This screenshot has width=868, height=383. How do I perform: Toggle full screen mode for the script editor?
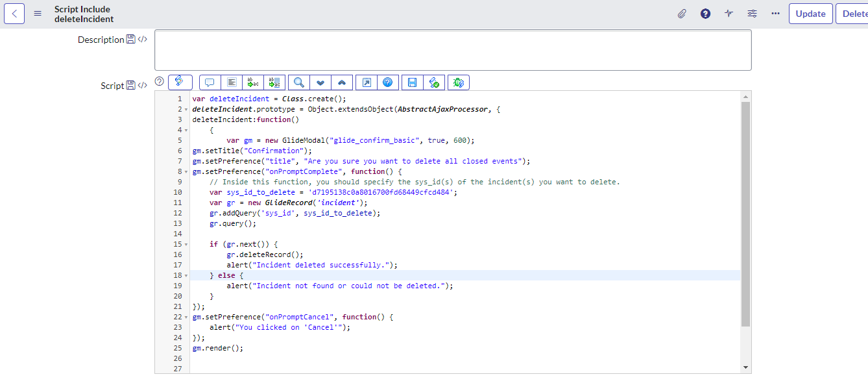tap(367, 82)
